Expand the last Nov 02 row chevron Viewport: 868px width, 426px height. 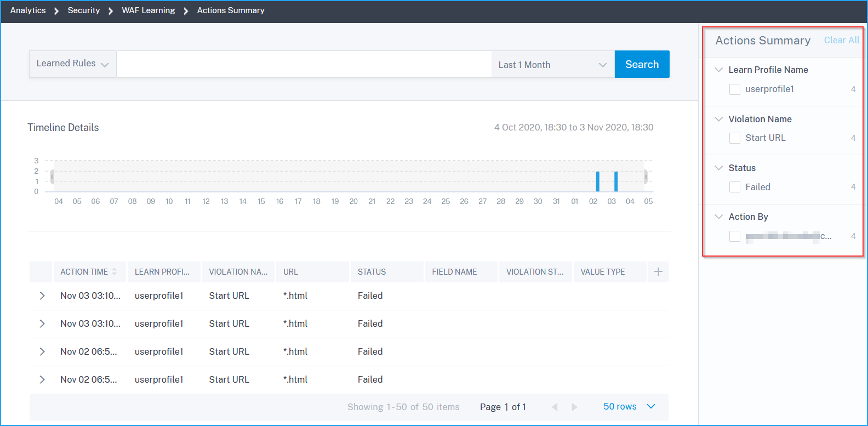(x=42, y=379)
